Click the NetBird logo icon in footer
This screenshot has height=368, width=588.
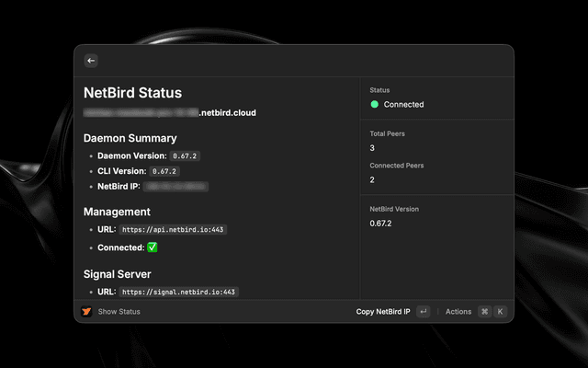click(x=86, y=312)
